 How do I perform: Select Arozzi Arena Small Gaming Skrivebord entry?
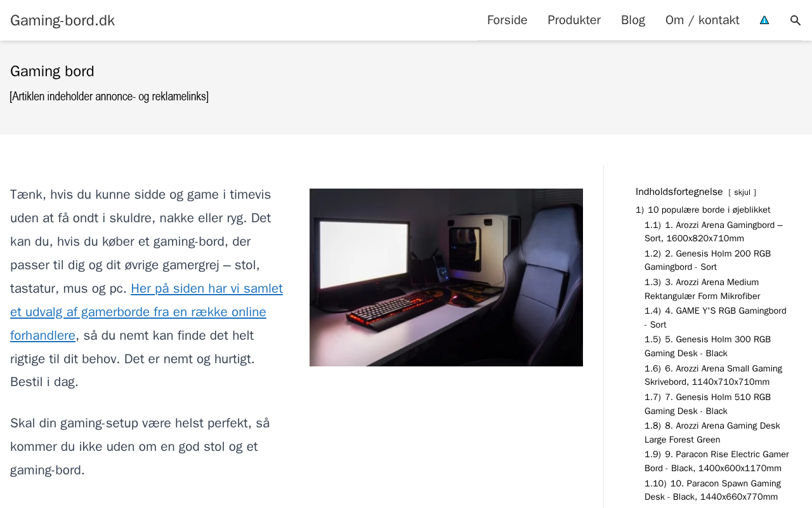[x=713, y=375]
